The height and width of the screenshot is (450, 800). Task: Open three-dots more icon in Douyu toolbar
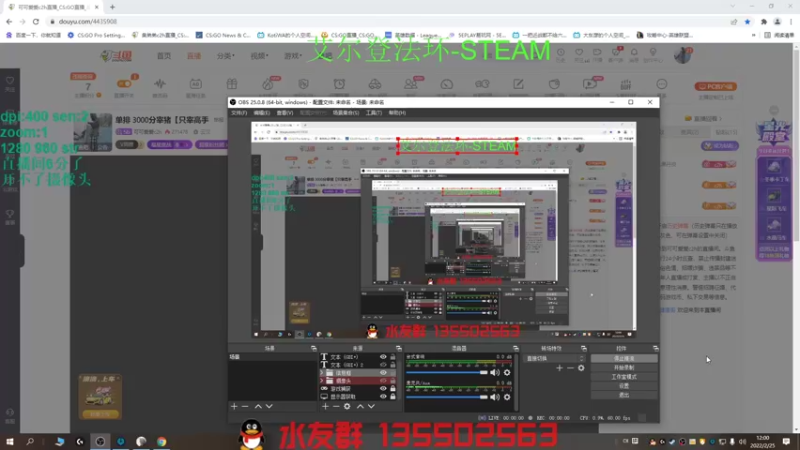662,84
